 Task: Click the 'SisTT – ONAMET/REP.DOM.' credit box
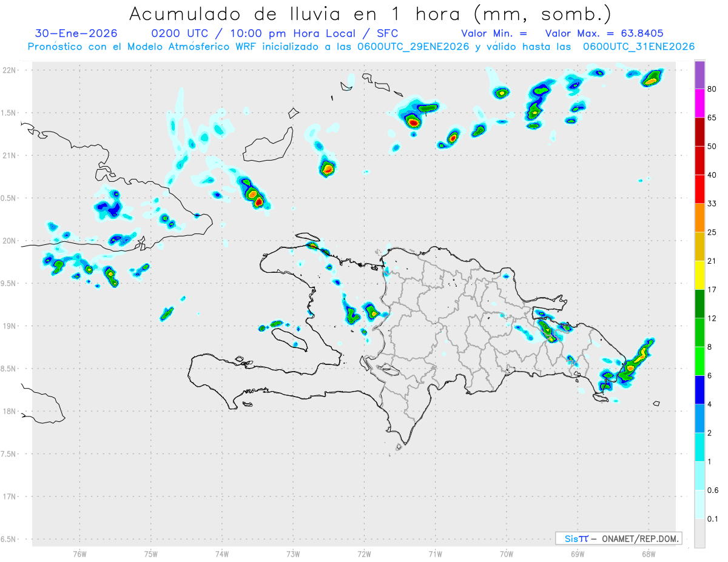point(619,538)
